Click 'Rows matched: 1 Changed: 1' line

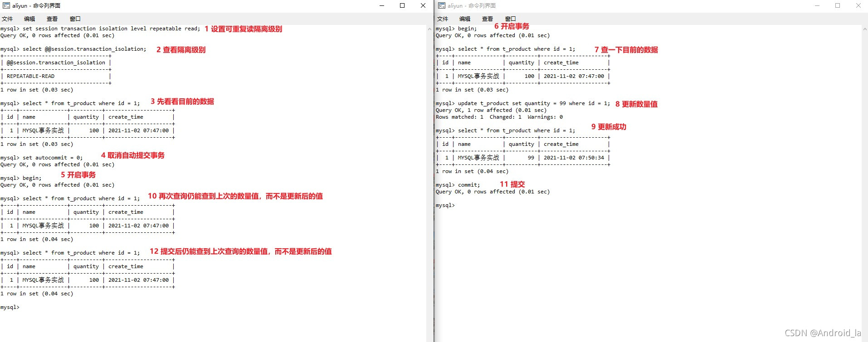(x=499, y=117)
